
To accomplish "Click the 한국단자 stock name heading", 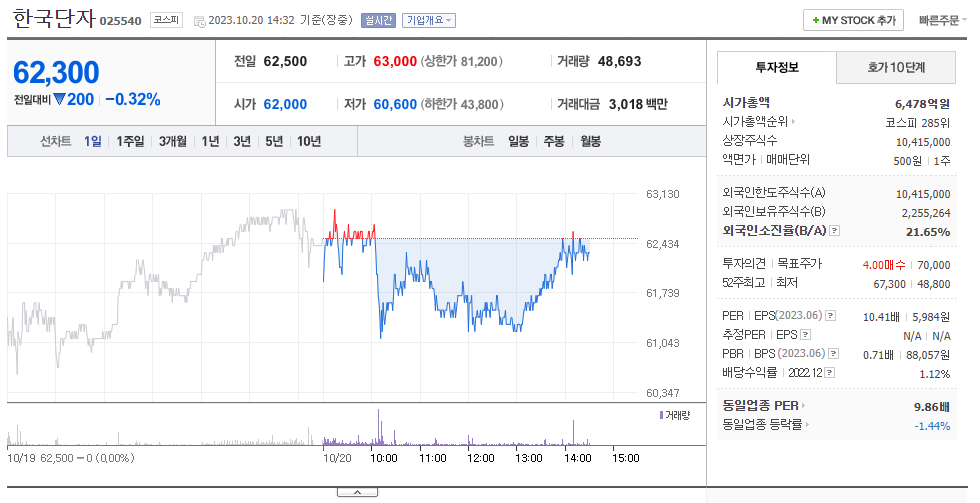I will pos(54,19).
